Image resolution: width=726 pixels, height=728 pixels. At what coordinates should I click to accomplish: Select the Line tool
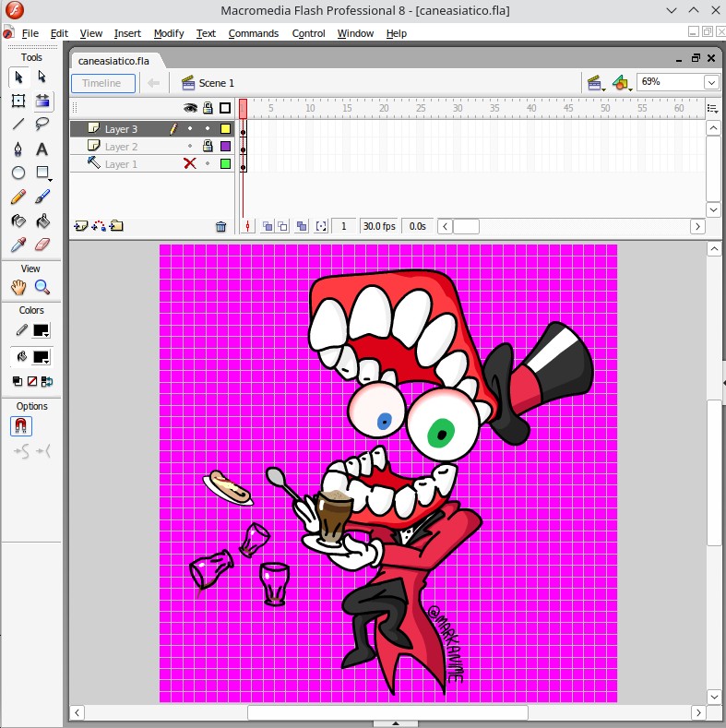pyautogui.click(x=18, y=124)
